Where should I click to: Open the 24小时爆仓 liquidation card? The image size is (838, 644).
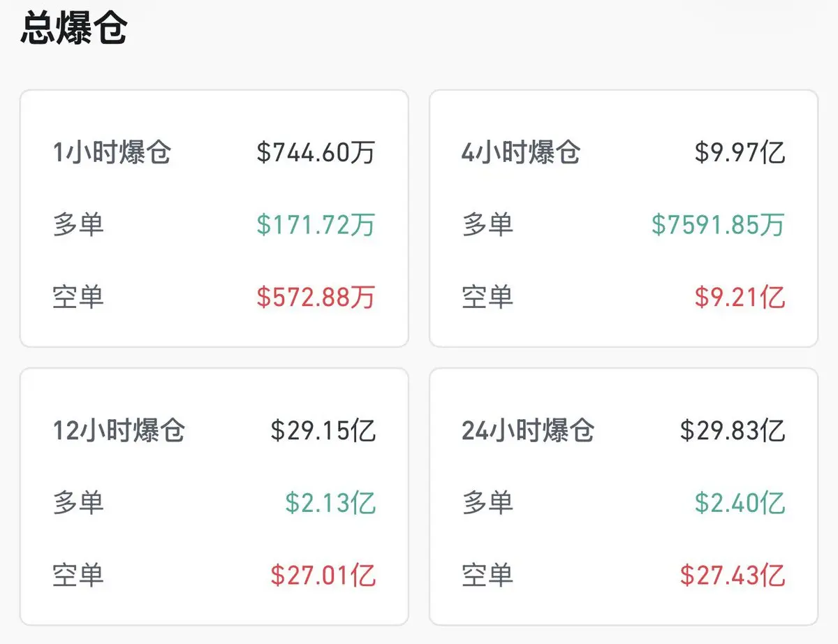tap(624, 497)
